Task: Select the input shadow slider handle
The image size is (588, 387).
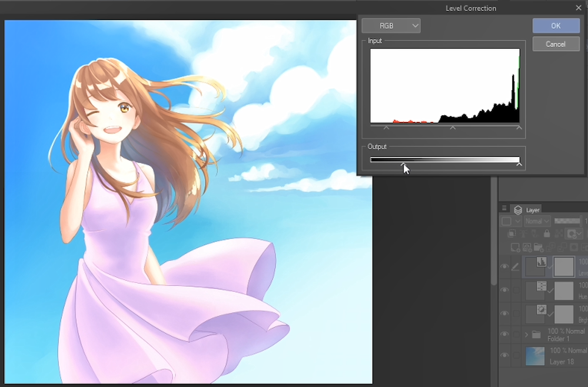Action: pyautogui.click(x=386, y=128)
